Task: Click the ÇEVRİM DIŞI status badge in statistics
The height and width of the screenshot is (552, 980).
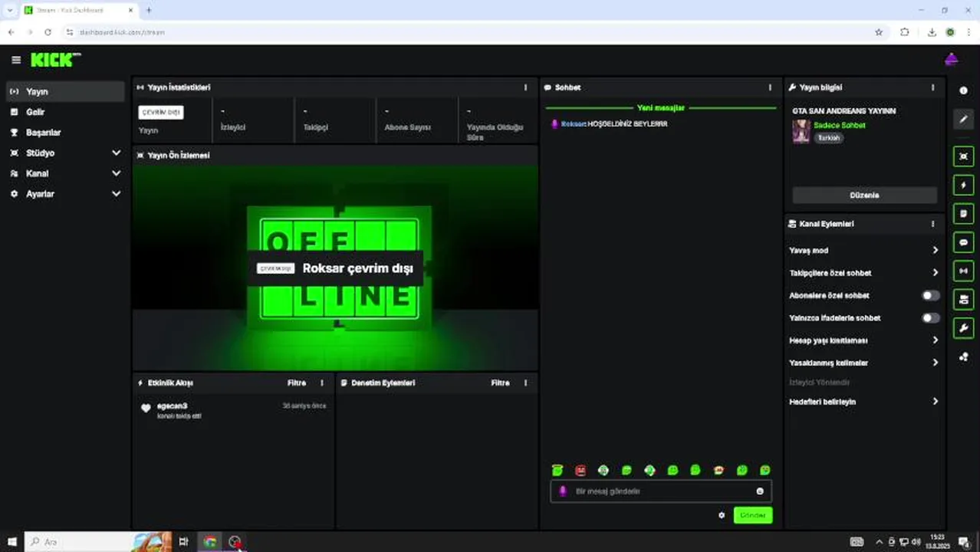Action: click(x=161, y=112)
